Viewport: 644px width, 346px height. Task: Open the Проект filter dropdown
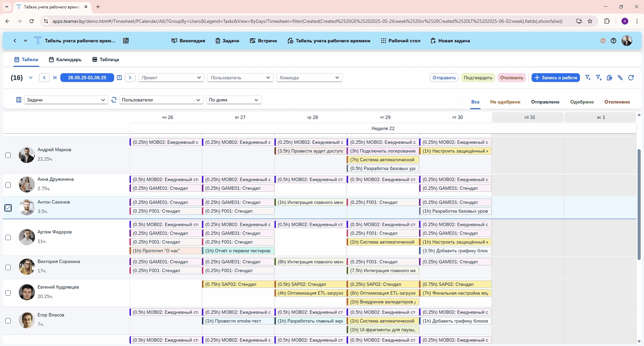tap(171, 78)
